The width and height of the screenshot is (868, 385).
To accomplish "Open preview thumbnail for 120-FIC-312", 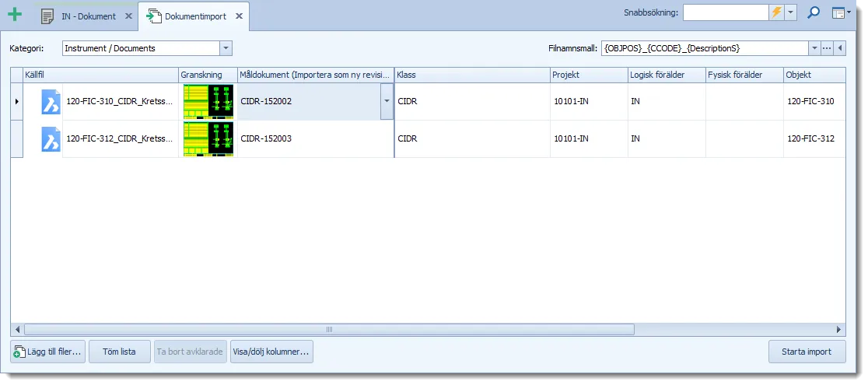I will pyautogui.click(x=208, y=138).
